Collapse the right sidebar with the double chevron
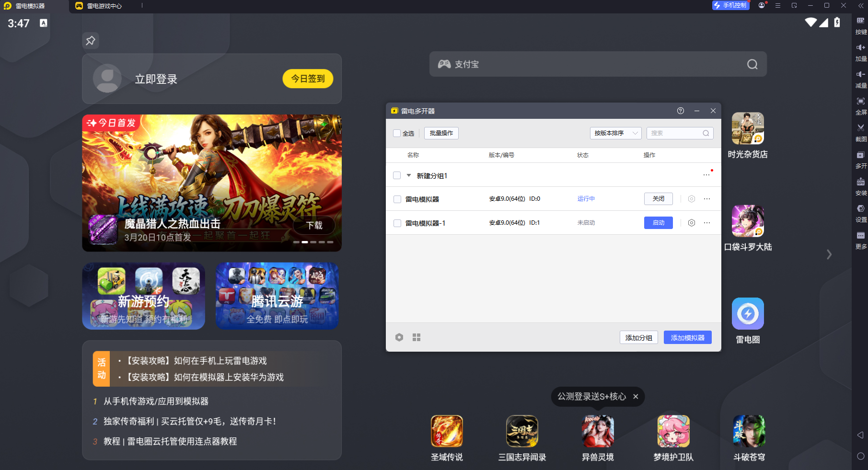This screenshot has height=470, width=868. [x=861, y=5]
